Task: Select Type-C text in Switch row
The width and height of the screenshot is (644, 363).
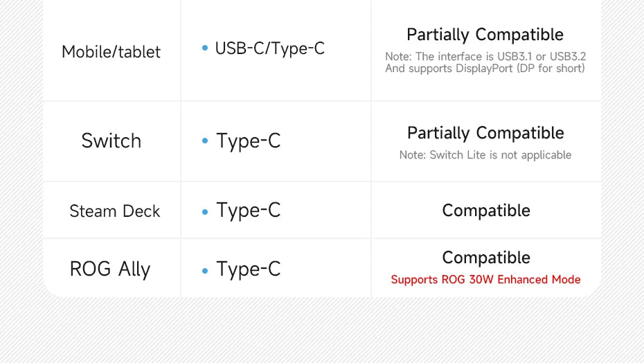Action: (249, 141)
